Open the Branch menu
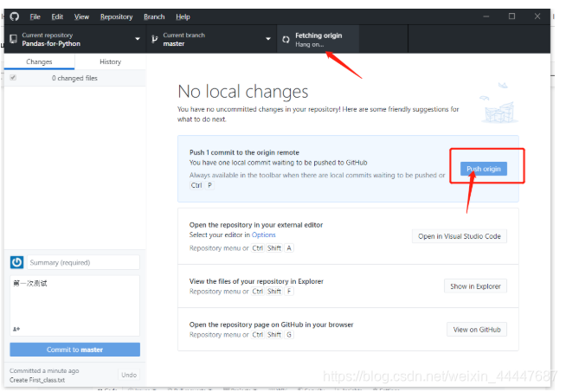Viewport: 566px width, 392px height. tap(154, 16)
